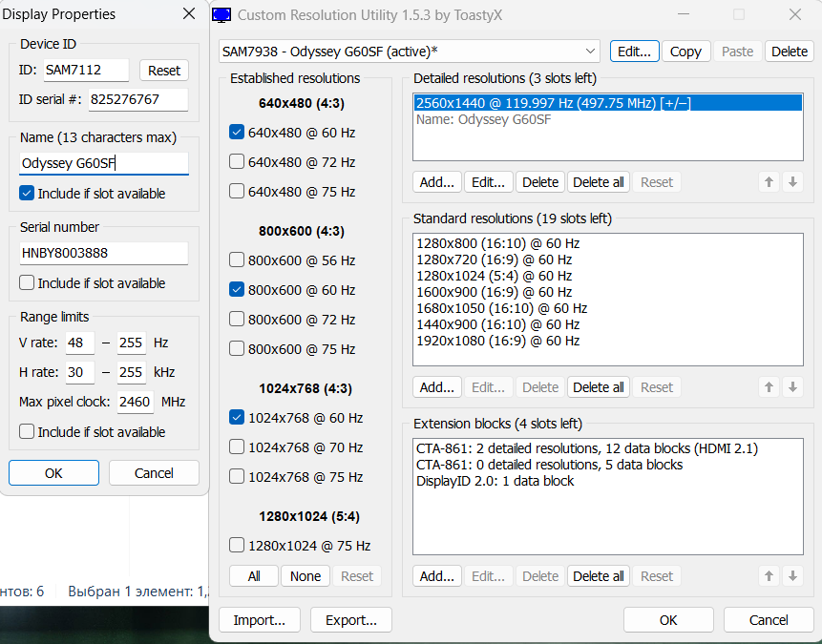Uncheck 800x600 @ 60 Hz resolution
822x644 pixels.
coord(237,289)
